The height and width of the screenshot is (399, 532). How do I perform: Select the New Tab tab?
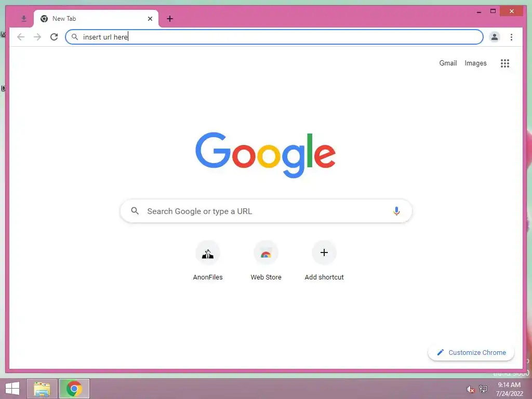coord(96,19)
